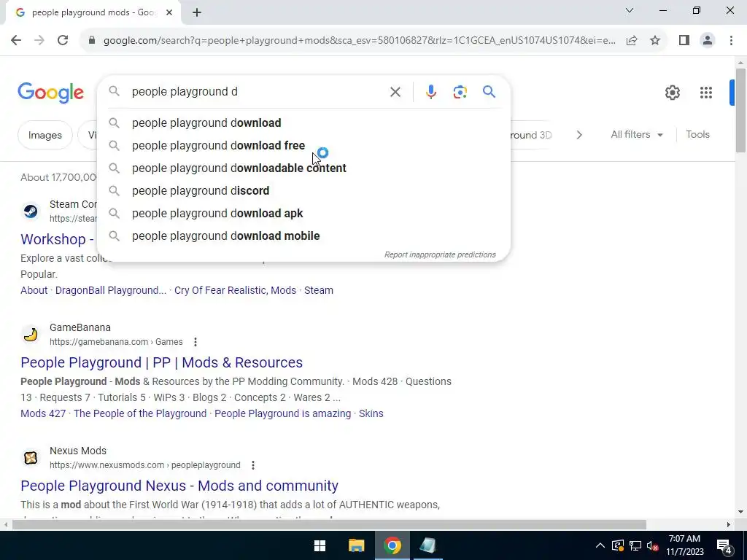Open the 'Mods 427' sitelink
This screenshot has height=560, width=747.
[x=43, y=414]
